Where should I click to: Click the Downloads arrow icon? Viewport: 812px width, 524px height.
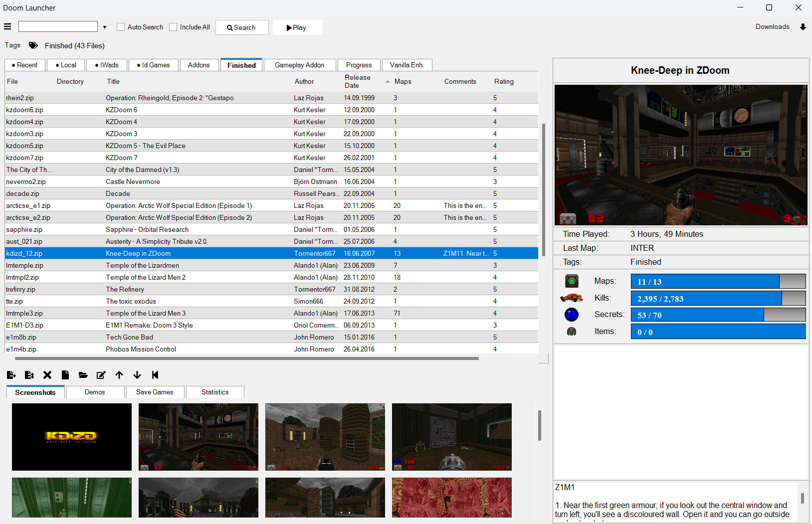pyautogui.click(x=803, y=27)
